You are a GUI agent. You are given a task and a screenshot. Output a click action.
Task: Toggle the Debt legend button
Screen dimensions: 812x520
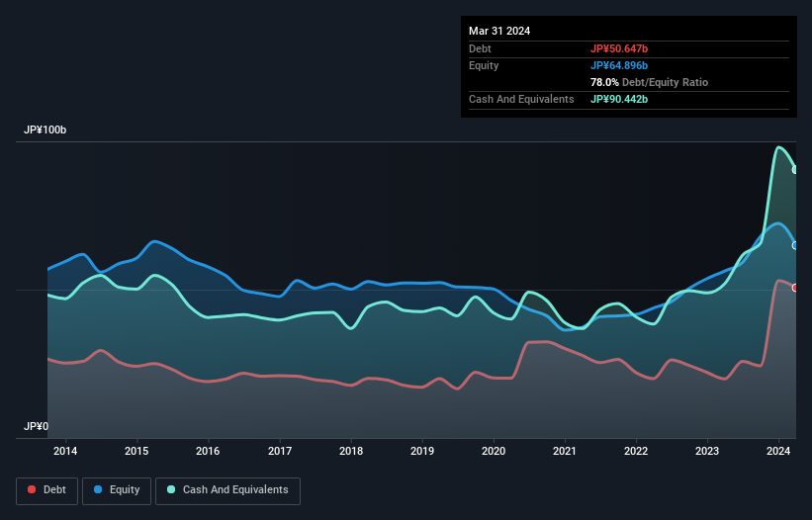(47, 490)
